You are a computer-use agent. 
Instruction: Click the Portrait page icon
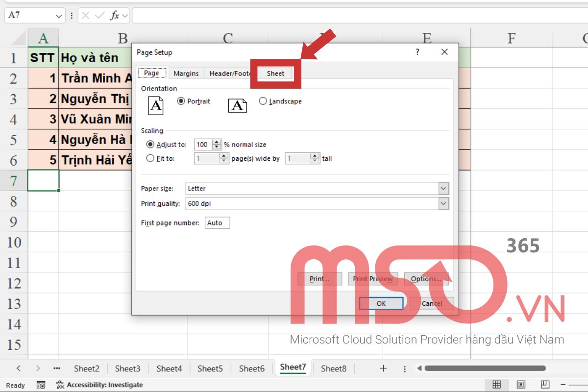point(156,105)
